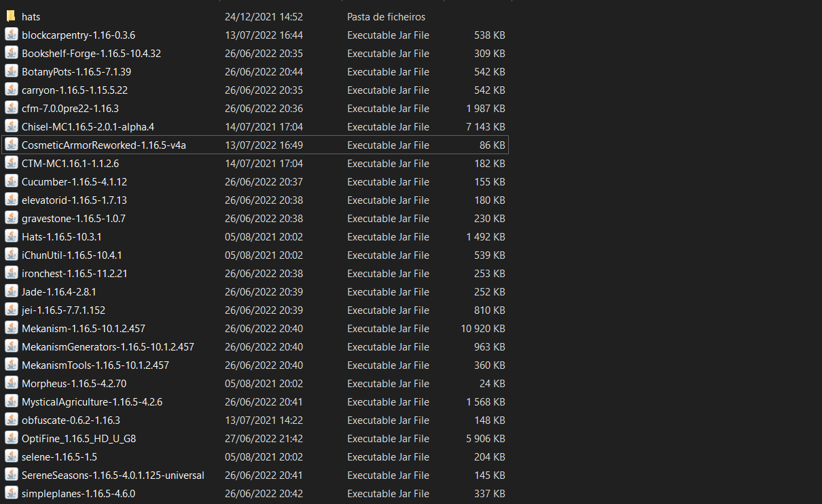Click the gravestone-1.16.5-1.0.7 jar icon
The width and height of the screenshot is (822, 504).
coord(11,218)
